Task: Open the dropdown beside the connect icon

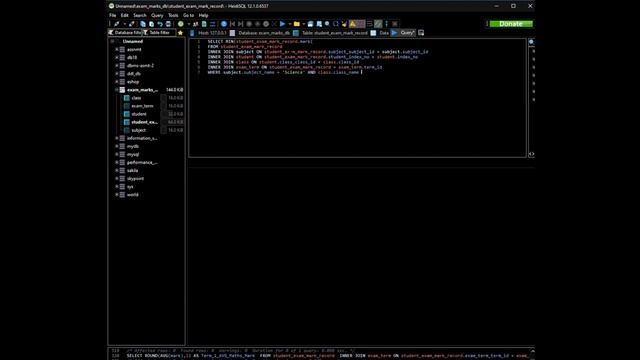Action: tap(124, 24)
